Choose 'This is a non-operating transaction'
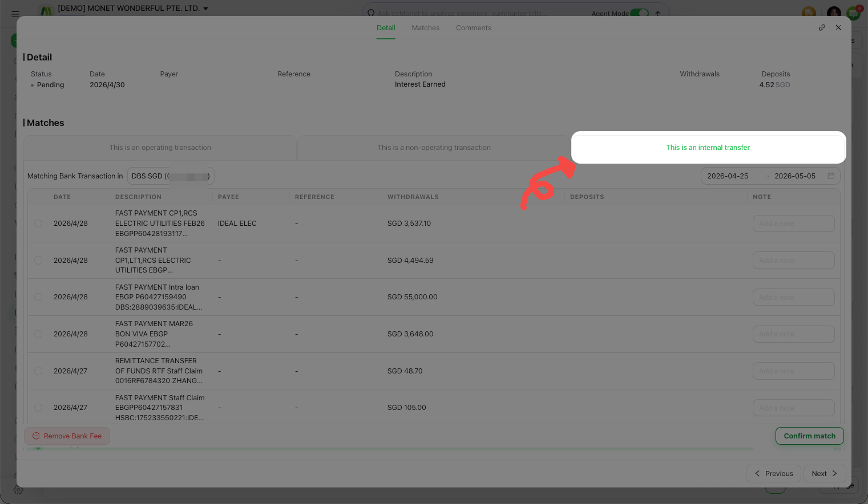Viewport: 868px width, 504px height. point(434,148)
